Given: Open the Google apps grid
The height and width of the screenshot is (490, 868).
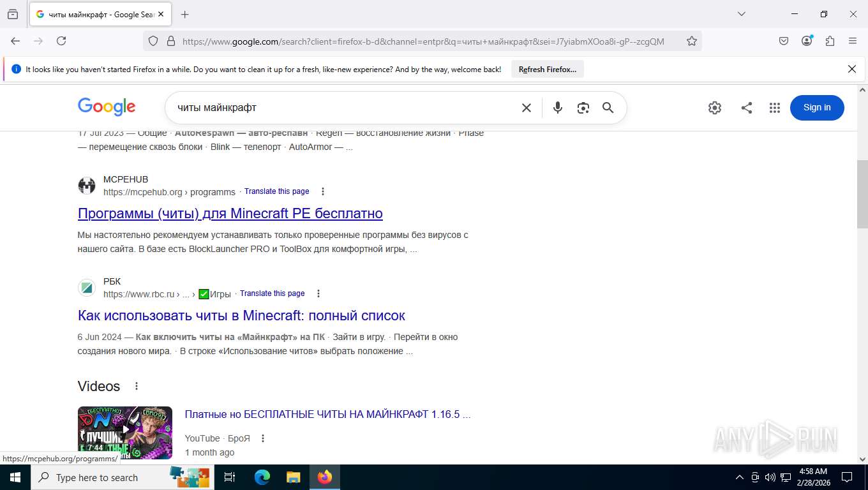Looking at the screenshot, I should [x=775, y=108].
